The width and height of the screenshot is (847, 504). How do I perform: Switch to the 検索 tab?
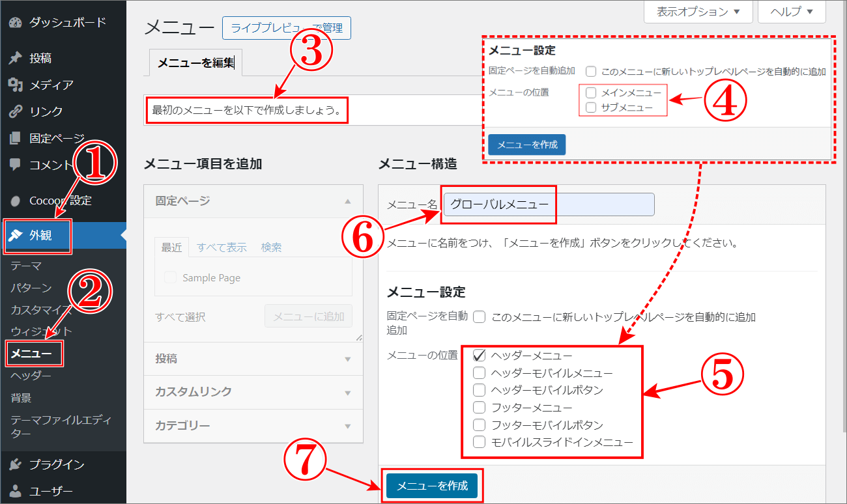[271, 247]
